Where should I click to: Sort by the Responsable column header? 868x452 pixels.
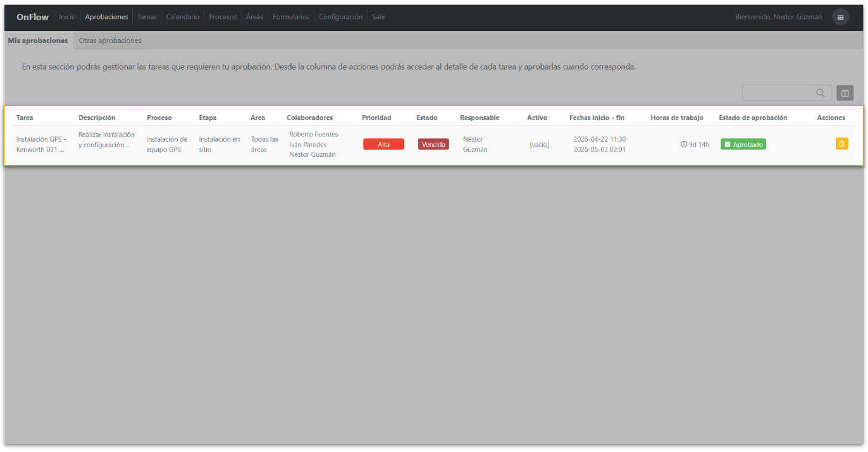click(480, 118)
